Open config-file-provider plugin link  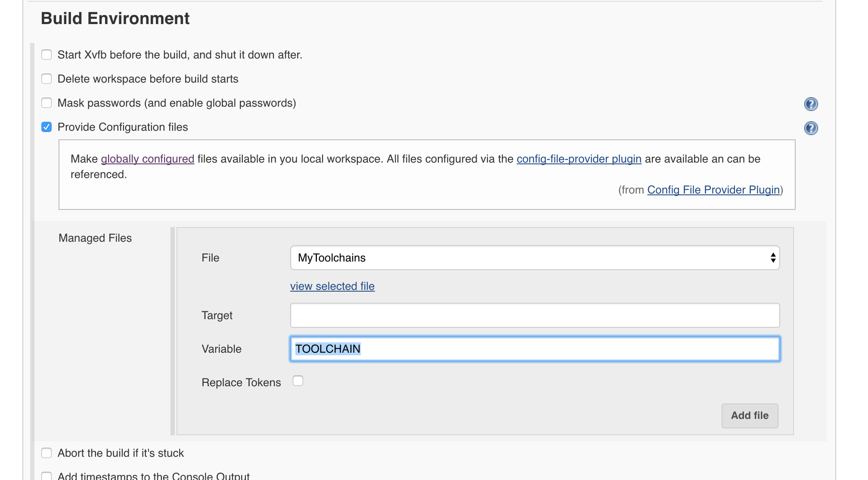click(x=579, y=159)
